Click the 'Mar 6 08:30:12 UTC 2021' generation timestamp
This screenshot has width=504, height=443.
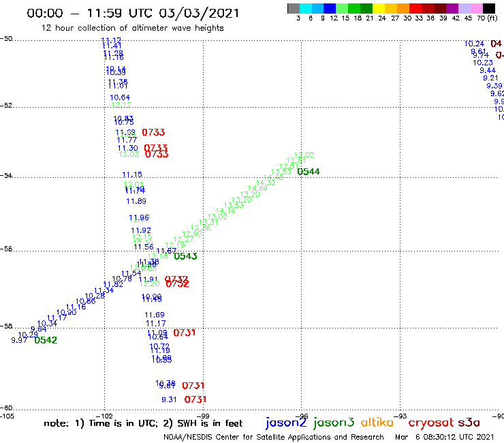(444, 438)
